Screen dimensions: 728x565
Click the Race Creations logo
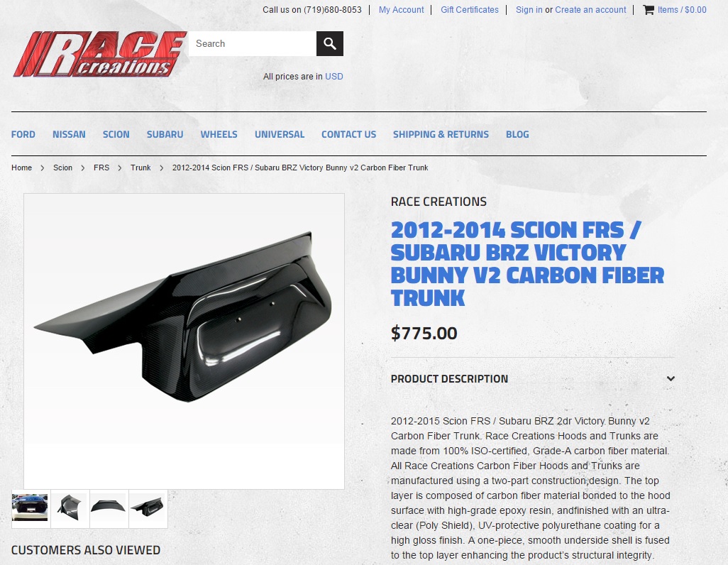[x=100, y=54]
